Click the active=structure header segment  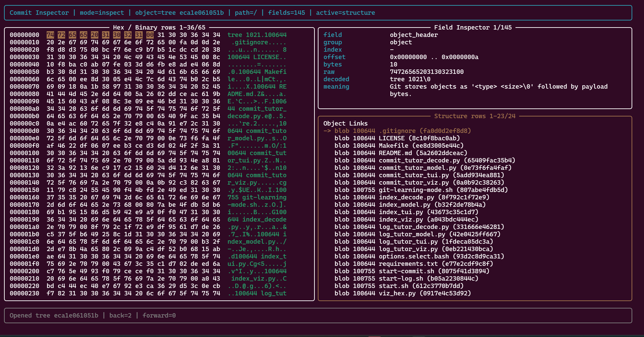tap(346, 13)
